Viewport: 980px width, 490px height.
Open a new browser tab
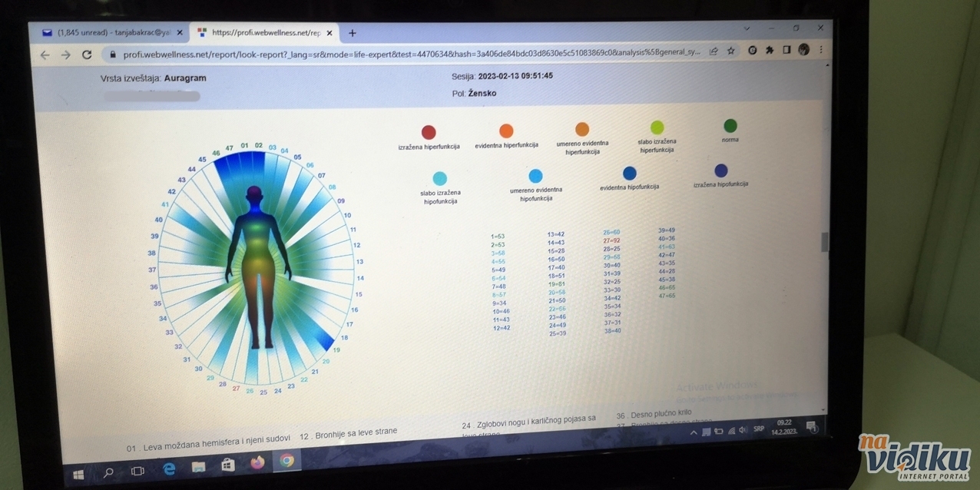[353, 33]
